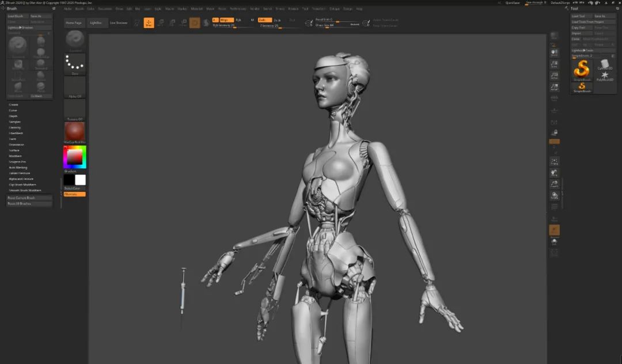Expand the Auto Masking sub-palette
The image size is (622, 364).
pyautogui.click(x=18, y=168)
